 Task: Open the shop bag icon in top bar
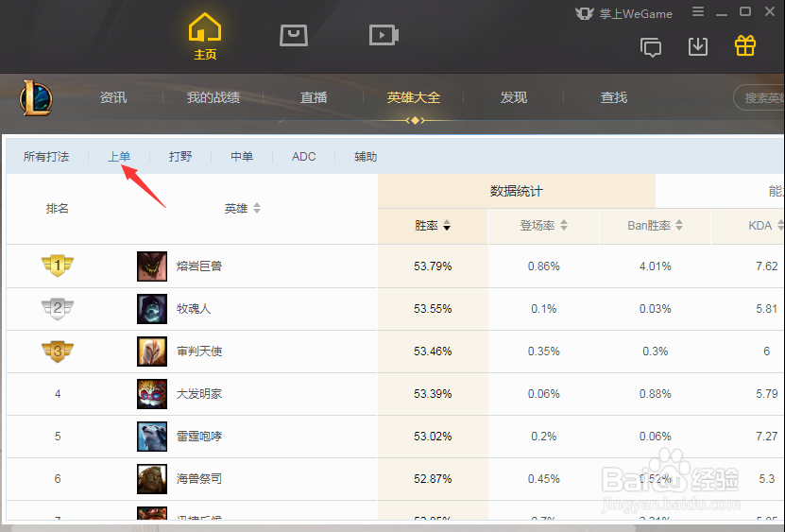click(294, 35)
